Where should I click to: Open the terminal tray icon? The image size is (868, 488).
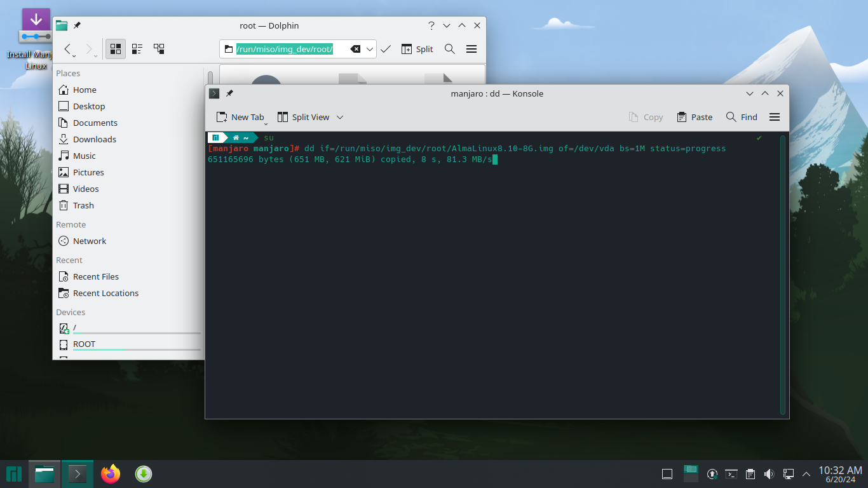[731, 474]
